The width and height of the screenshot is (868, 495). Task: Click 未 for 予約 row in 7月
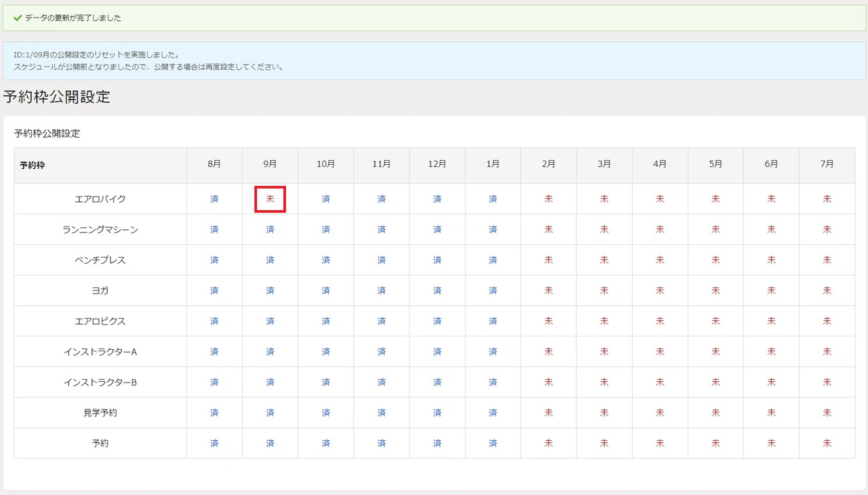[x=827, y=443]
